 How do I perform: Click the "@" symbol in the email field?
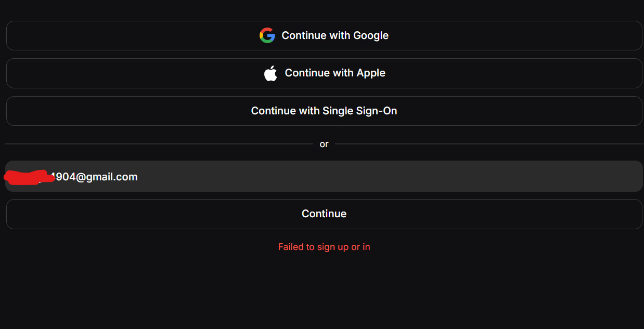(81, 177)
